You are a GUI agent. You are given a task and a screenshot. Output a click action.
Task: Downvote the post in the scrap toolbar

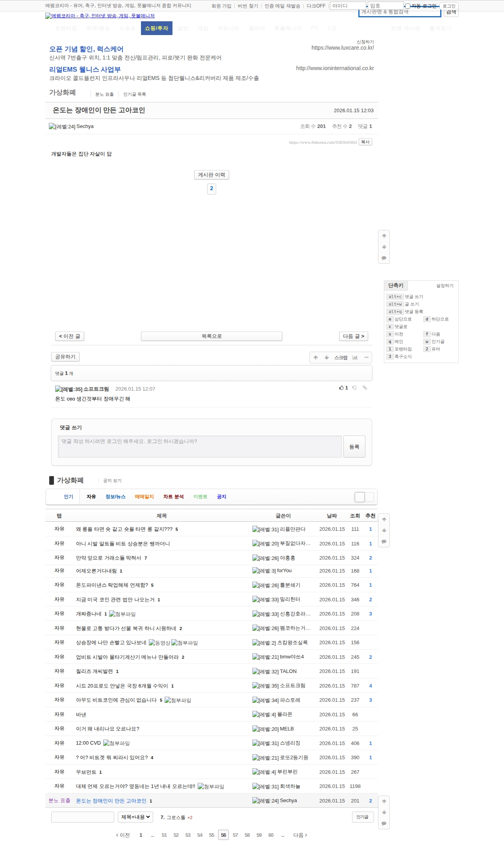[x=326, y=358]
